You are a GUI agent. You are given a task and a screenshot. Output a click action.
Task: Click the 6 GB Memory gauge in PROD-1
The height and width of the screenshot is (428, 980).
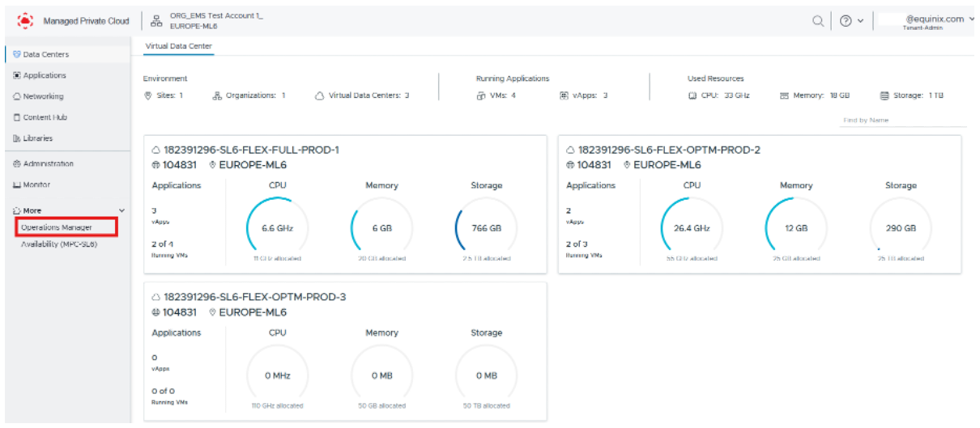[x=381, y=228]
